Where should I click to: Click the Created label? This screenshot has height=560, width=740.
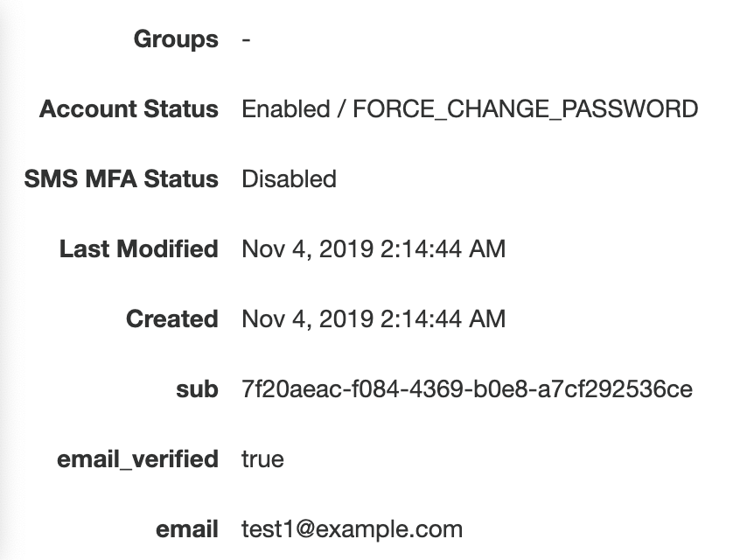[171, 319]
